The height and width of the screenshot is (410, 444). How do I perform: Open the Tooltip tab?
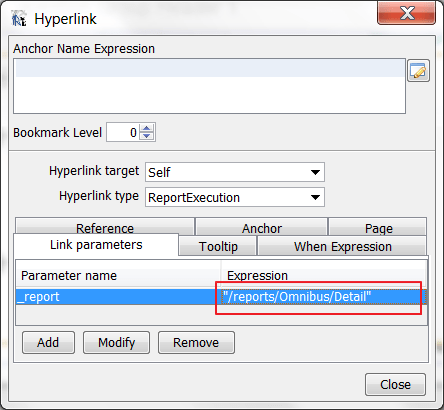coord(218,246)
